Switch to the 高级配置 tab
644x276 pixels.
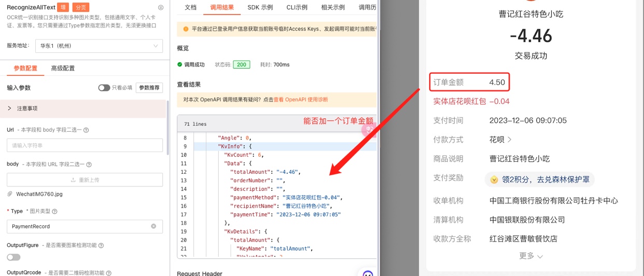(x=63, y=68)
